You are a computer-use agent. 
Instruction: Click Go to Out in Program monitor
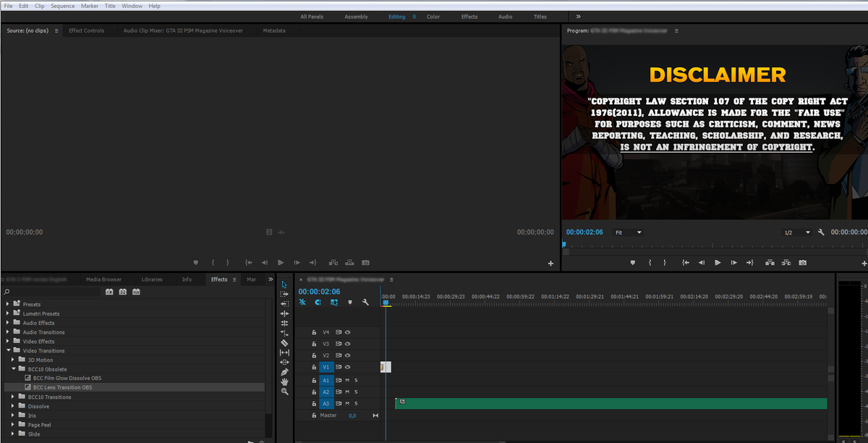point(750,262)
